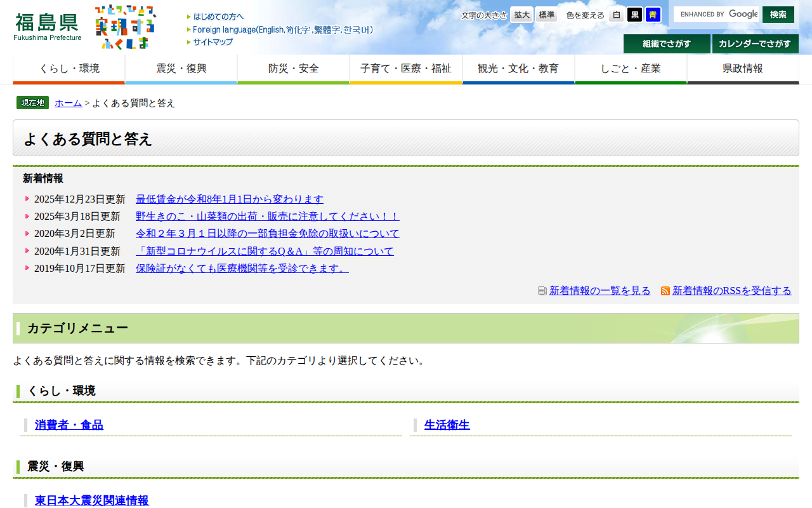Select the black 黒 color scheme

tap(635, 15)
